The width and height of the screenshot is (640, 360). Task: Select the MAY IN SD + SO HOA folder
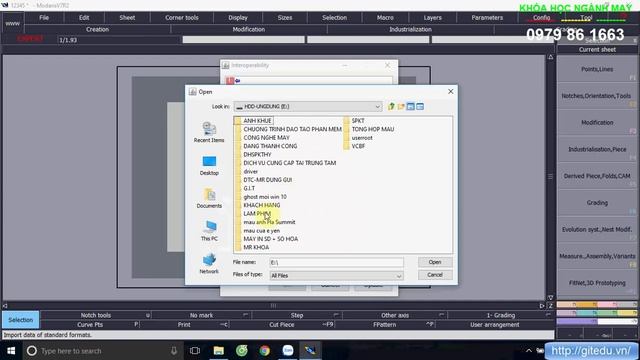click(x=271, y=239)
